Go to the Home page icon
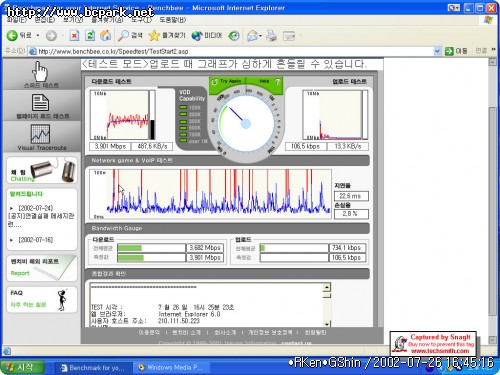500x375 pixels. pos(106,35)
